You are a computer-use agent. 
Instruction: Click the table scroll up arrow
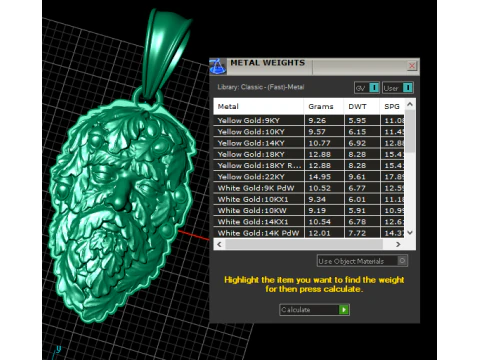410,104
